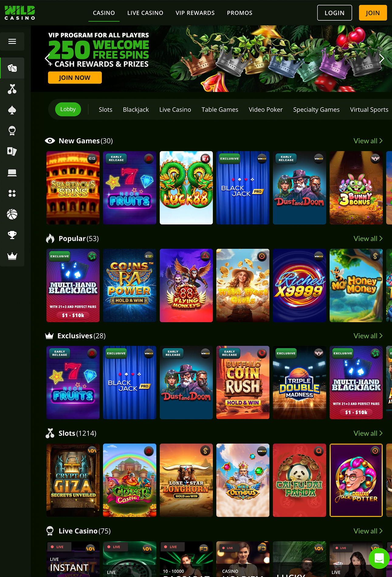Select the cherries slots sidebar icon

pyautogui.click(x=12, y=89)
